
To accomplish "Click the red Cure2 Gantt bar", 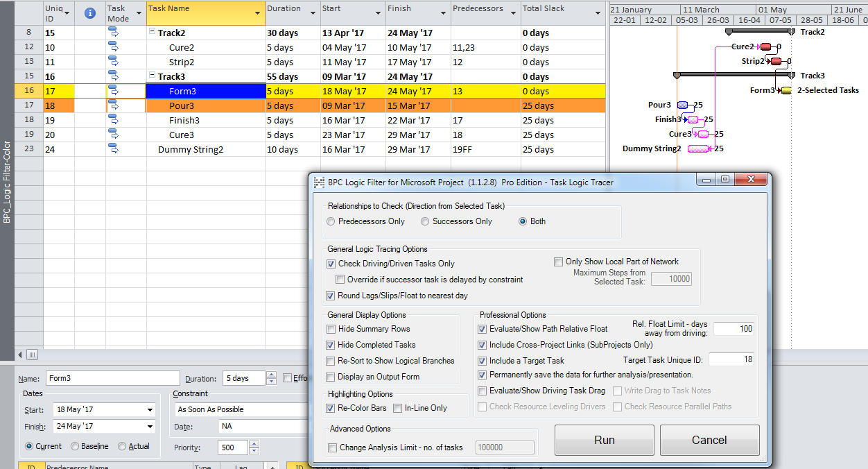I will coord(765,46).
